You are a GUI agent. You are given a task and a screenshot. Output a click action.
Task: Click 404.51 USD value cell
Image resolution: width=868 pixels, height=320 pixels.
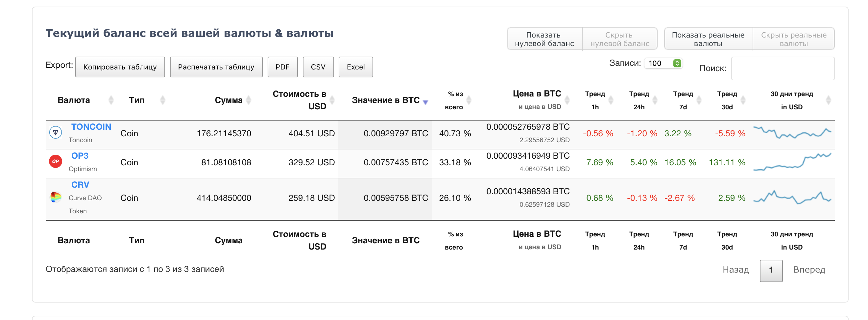pyautogui.click(x=311, y=133)
